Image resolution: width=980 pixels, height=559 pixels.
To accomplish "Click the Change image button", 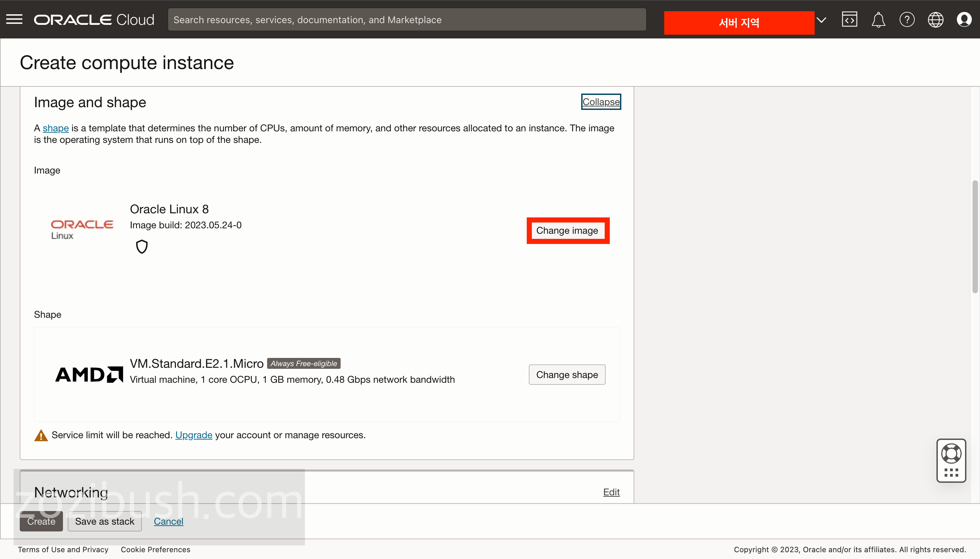I will coord(567,230).
